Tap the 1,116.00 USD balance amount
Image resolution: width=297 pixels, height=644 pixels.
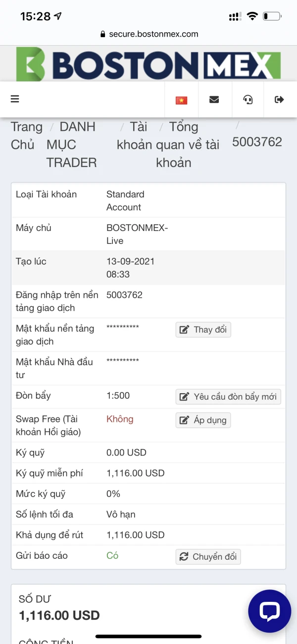pyautogui.click(x=59, y=616)
